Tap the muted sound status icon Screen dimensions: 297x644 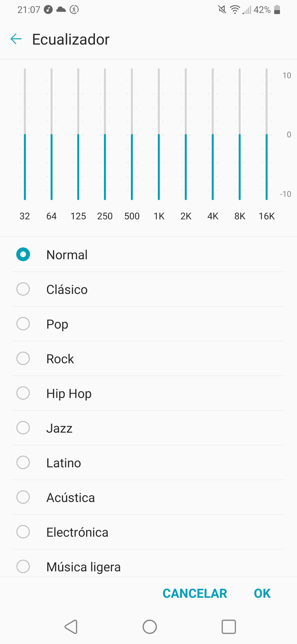tap(222, 10)
